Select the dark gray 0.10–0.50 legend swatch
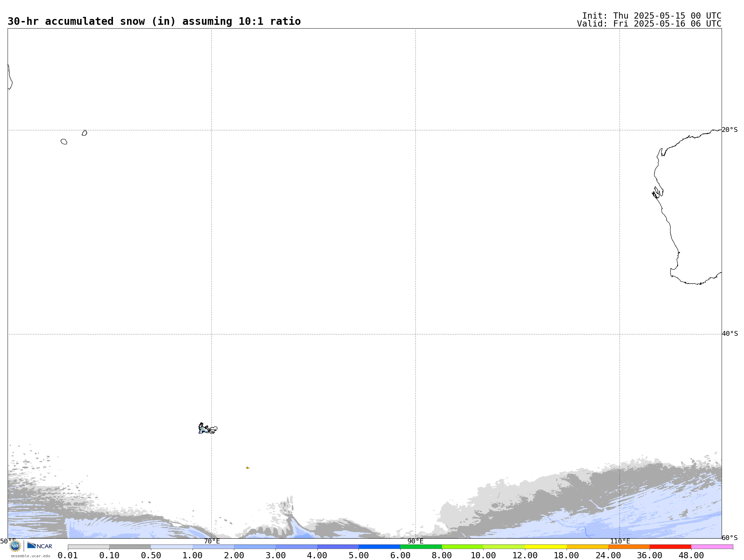This screenshot has width=744, height=560. click(130, 547)
